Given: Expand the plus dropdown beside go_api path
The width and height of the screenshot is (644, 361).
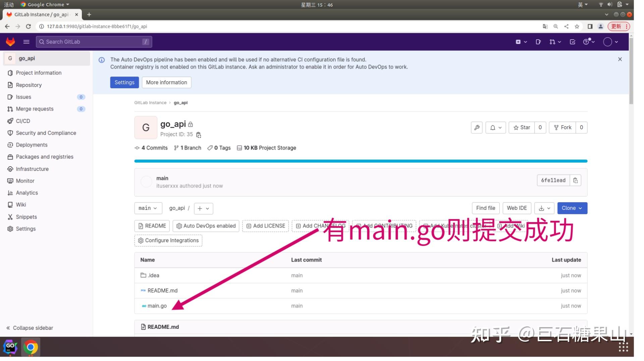Looking at the screenshot, I should point(203,208).
